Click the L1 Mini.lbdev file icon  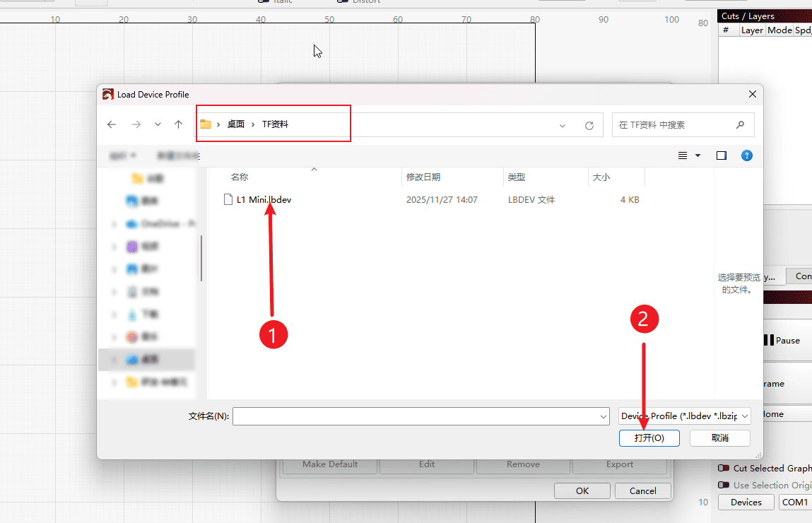pos(228,200)
